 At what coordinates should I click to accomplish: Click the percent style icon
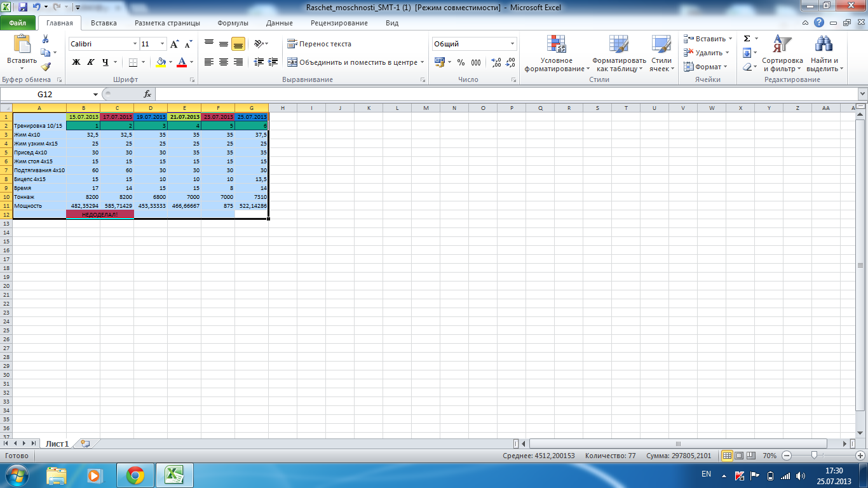point(461,62)
